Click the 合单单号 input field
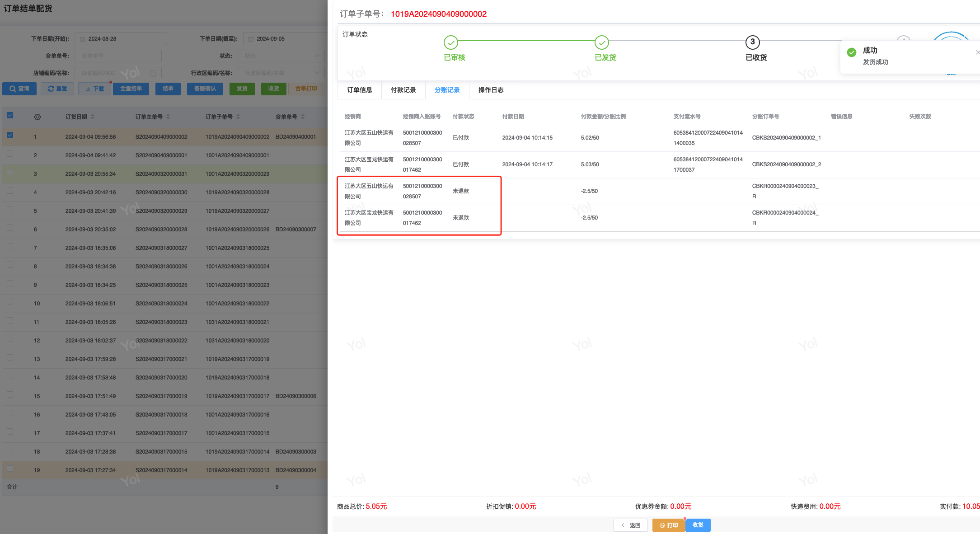The image size is (980, 534). (118, 56)
